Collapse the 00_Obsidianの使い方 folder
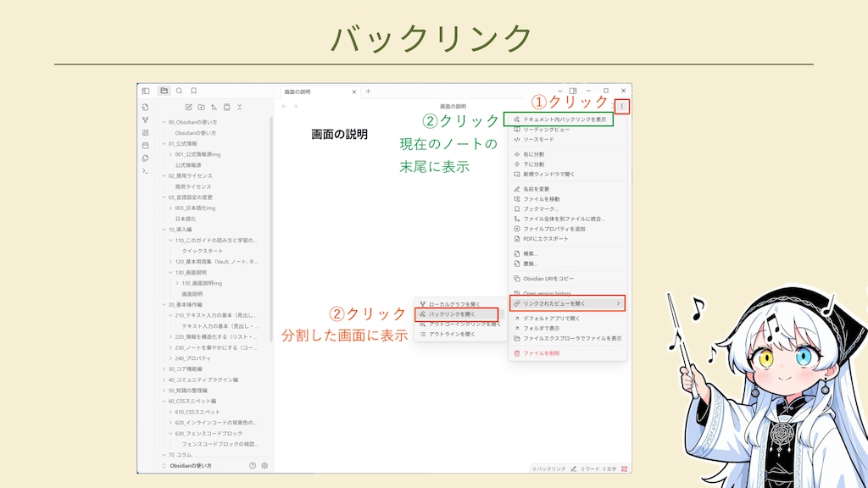 (x=164, y=123)
